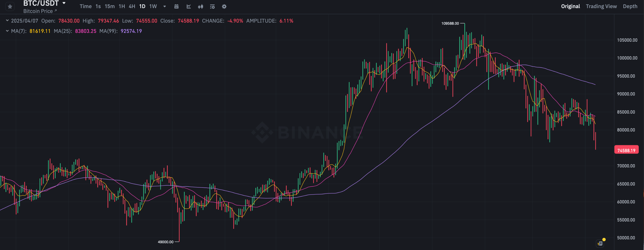Expand more time intervals dropdown arrow

pyautogui.click(x=165, y=7)
